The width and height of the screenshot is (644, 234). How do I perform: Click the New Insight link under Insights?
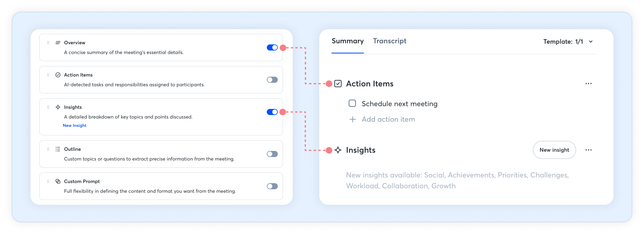coord(75,125)
